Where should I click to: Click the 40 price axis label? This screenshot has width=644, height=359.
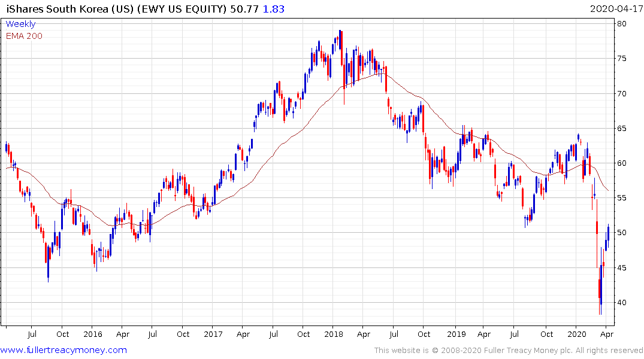[x=621, y=302]
